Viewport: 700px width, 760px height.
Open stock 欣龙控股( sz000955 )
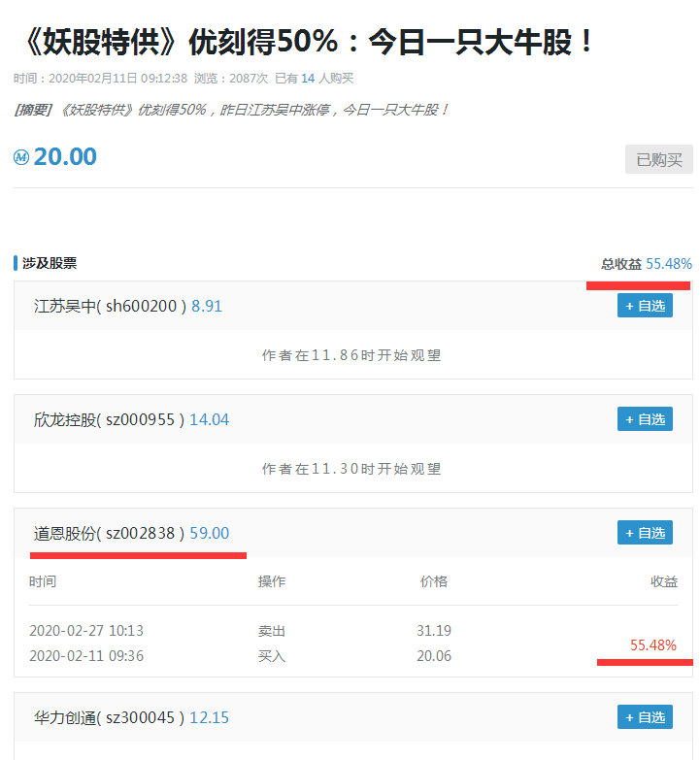point(109,419)
